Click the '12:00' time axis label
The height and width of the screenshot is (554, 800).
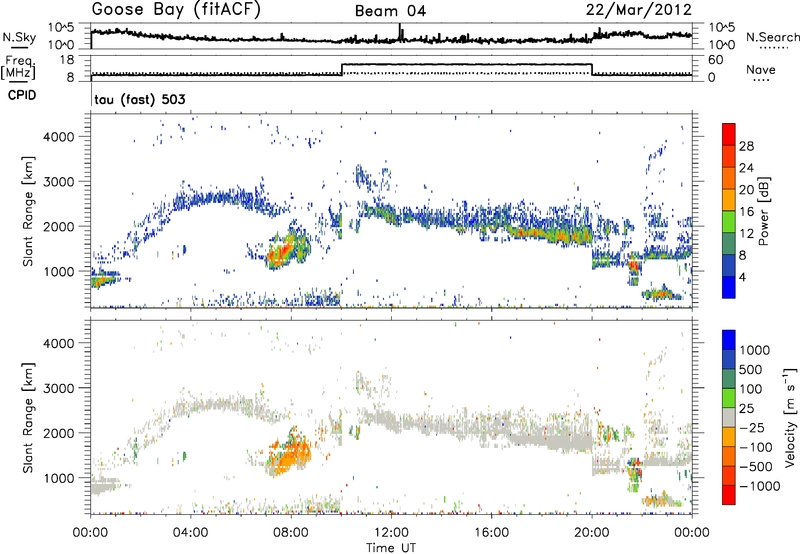[391, 533]
